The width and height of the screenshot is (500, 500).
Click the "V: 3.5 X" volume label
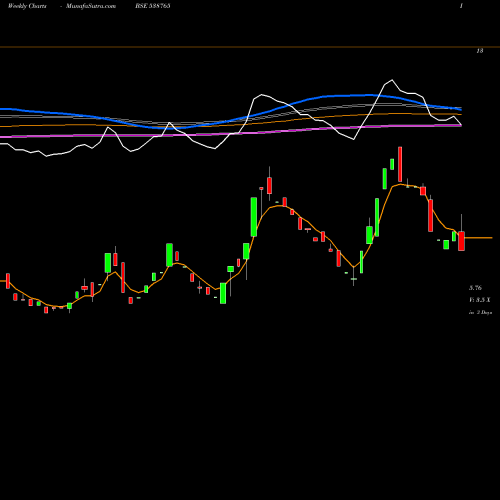coord(480,300)
